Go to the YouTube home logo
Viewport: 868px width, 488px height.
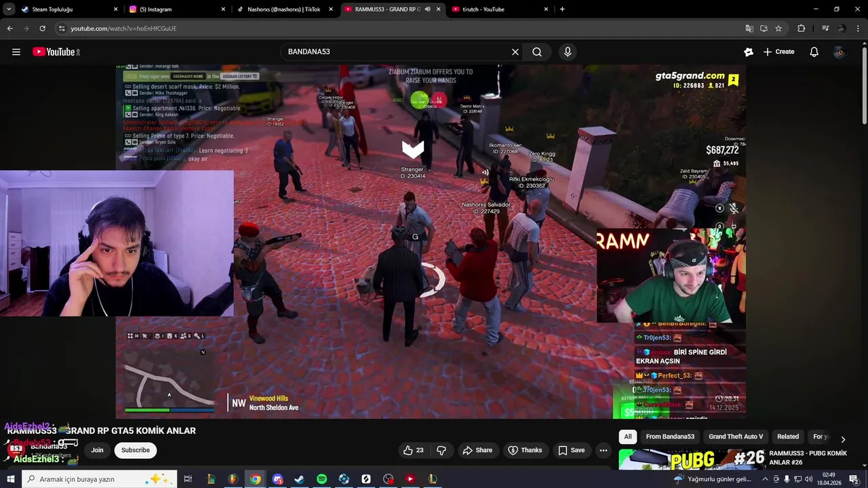point(56,52)
